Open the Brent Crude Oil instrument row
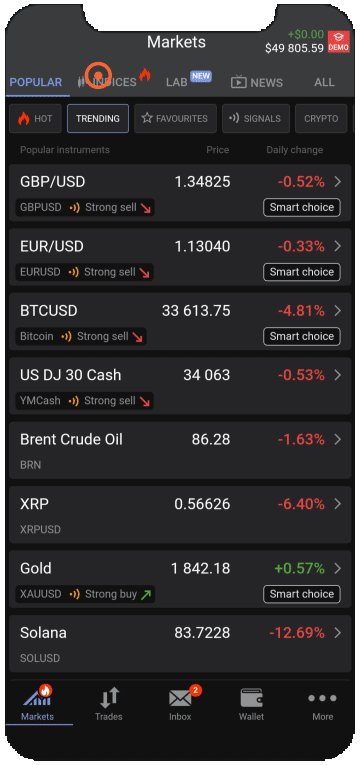The height and width of the screenshot is (765, 360). tap(180, 450)
